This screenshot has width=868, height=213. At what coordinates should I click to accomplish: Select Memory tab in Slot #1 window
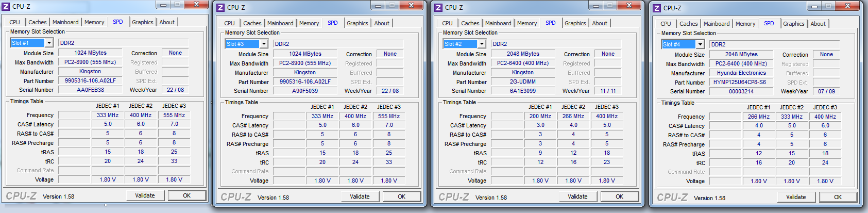coord(94,22)
